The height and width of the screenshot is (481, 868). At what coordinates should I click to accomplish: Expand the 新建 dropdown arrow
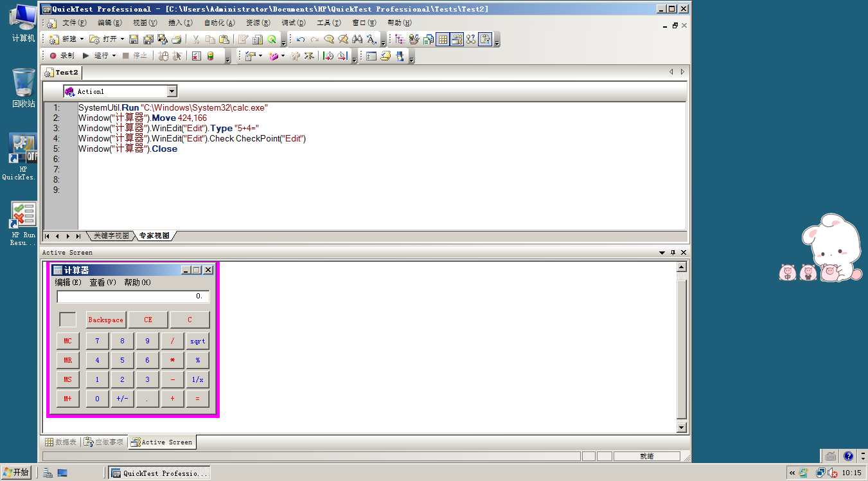[x=82, y=39]
